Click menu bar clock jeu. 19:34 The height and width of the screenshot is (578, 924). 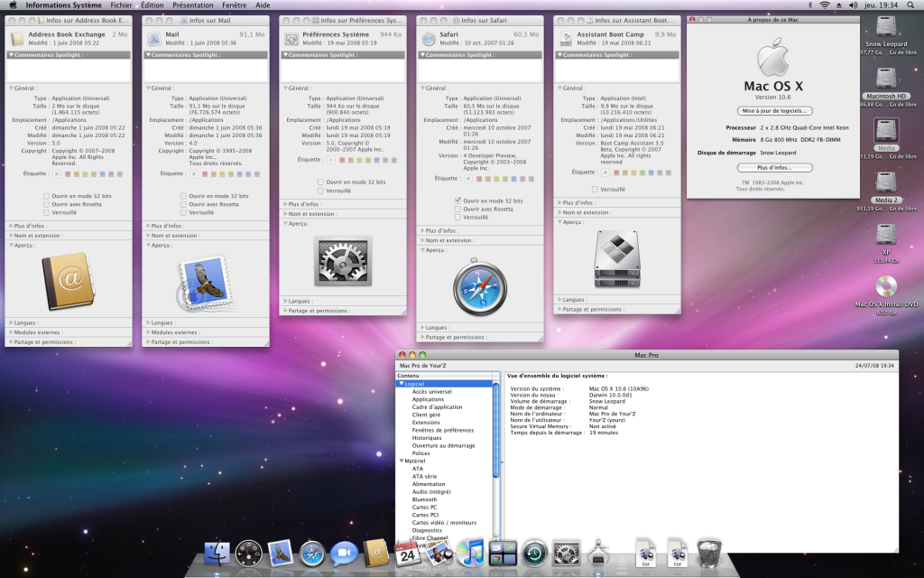tap(882, 5)
